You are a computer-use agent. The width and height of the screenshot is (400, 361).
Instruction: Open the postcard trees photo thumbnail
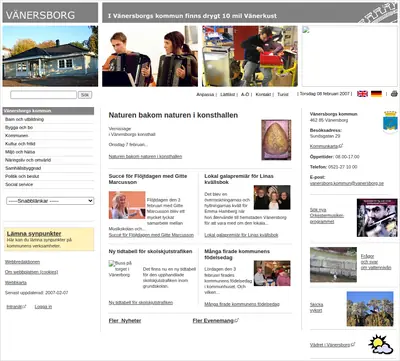(x=370, y=309)
